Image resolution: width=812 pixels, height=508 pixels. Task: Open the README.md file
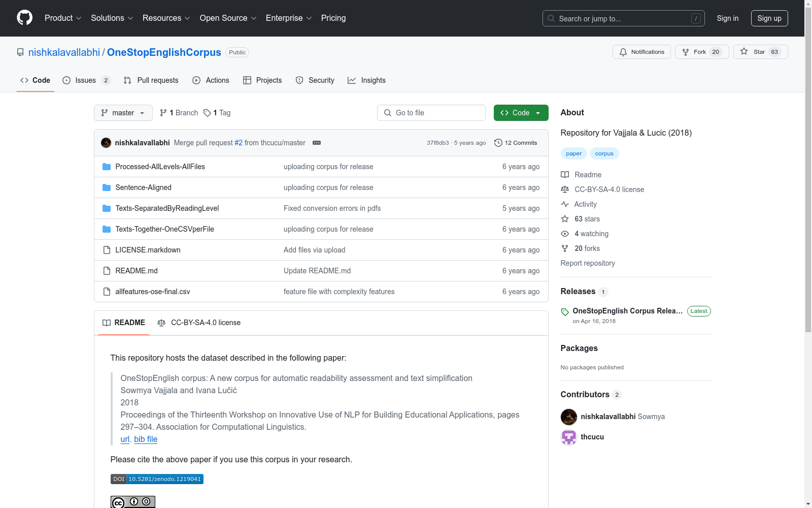(137, 271)
